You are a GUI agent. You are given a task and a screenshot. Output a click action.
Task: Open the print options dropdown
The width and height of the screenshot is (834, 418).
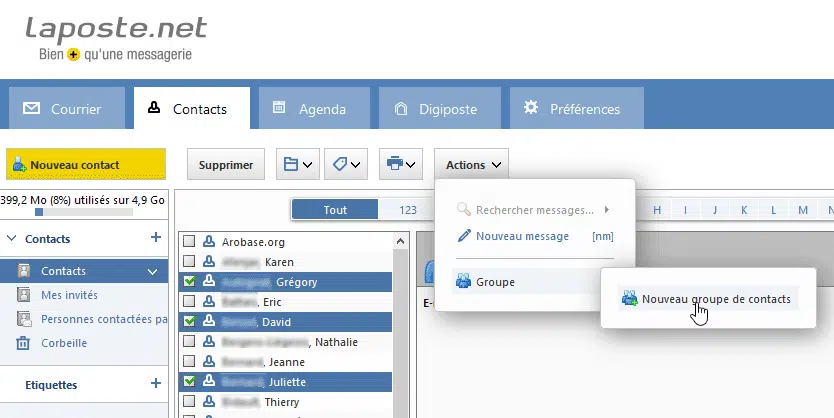(401, 165)
